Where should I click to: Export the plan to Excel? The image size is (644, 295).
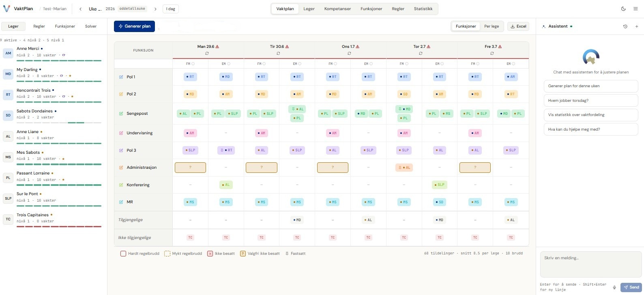518,26
